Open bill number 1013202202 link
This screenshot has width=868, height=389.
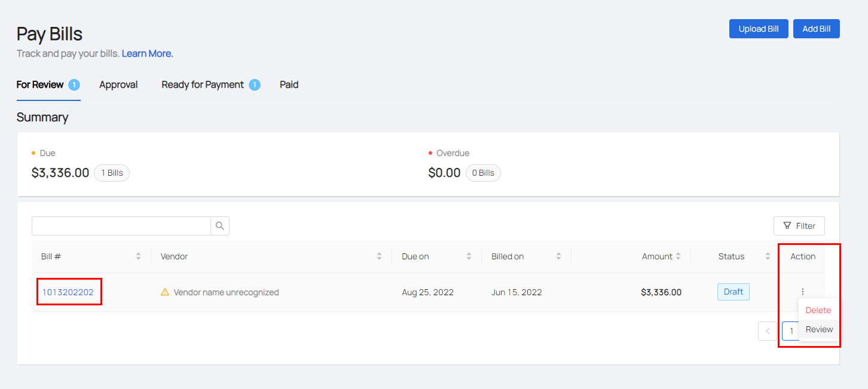pos(68,292)
